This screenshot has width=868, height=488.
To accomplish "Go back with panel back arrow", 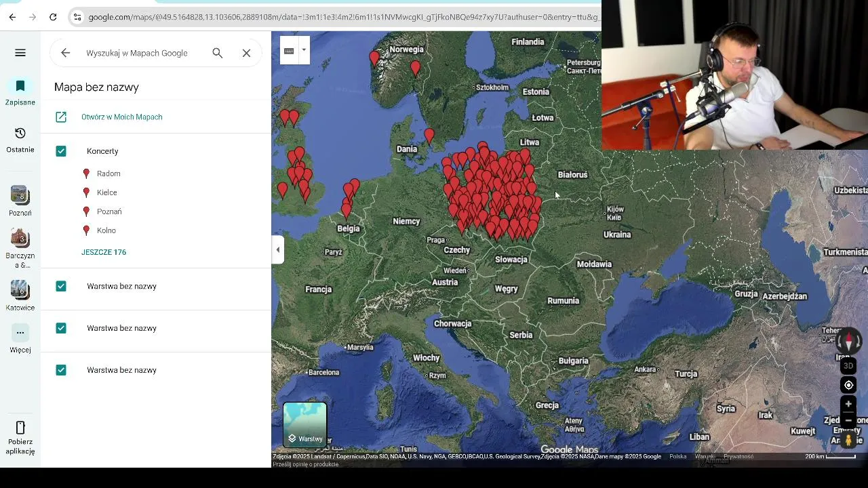I will click(x=65, y=53).
